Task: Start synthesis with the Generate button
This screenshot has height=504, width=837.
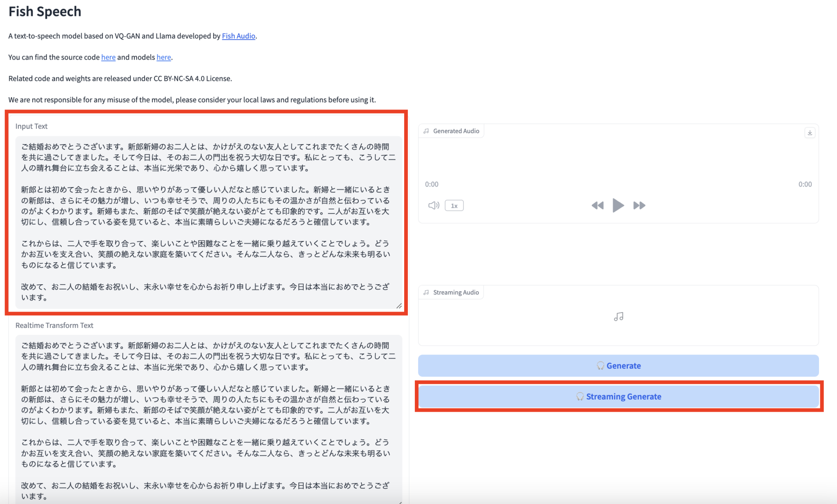Action: [618, 366]
